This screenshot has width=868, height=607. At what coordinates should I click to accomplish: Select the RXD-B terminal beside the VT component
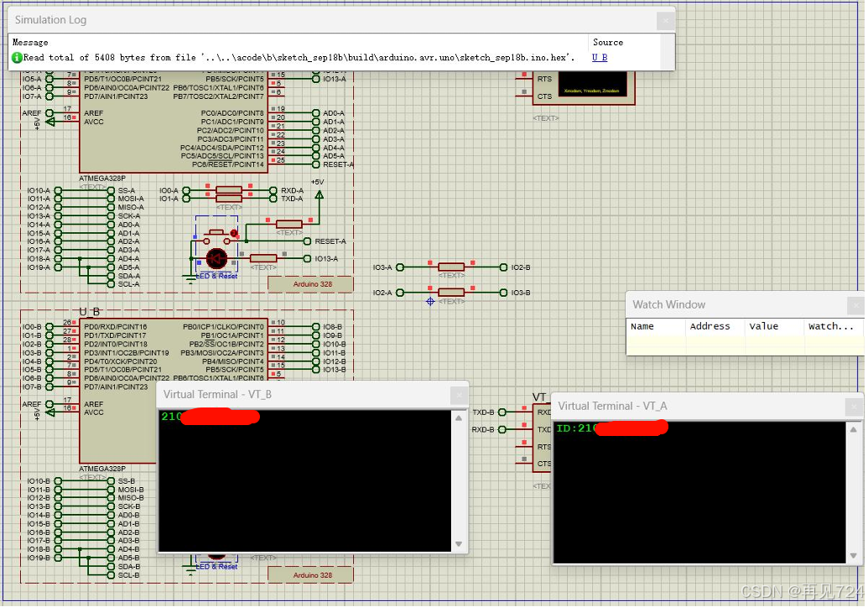point(502,429)
